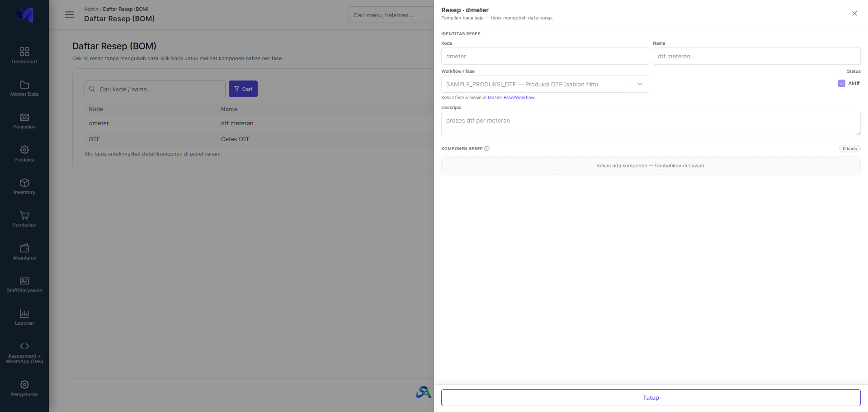Click the SA logo at page bottom
This screenshot has height=412, width=868.
(x=424, y=392)
